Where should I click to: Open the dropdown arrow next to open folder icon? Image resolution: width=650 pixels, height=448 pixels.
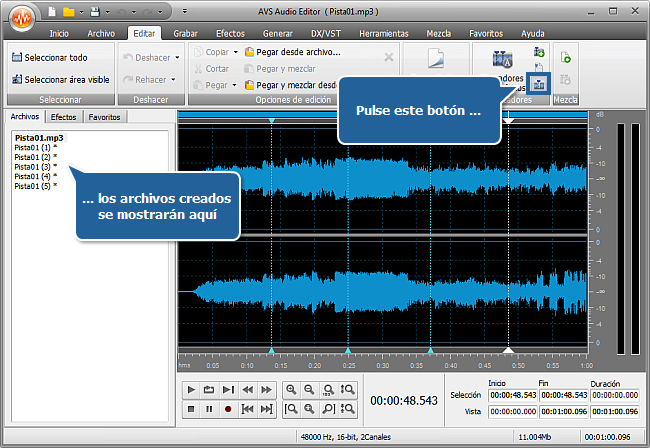pos(81,12)
